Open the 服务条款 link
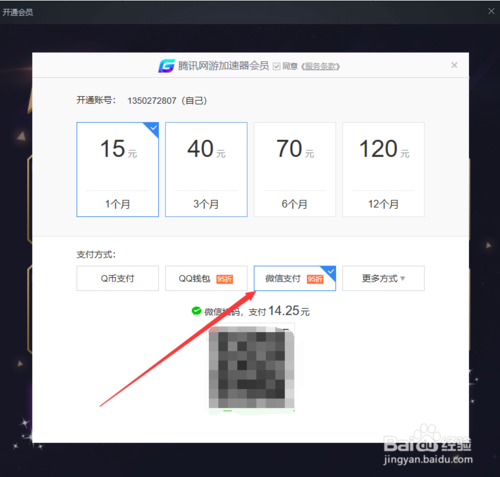 click(x=320, y=66)
